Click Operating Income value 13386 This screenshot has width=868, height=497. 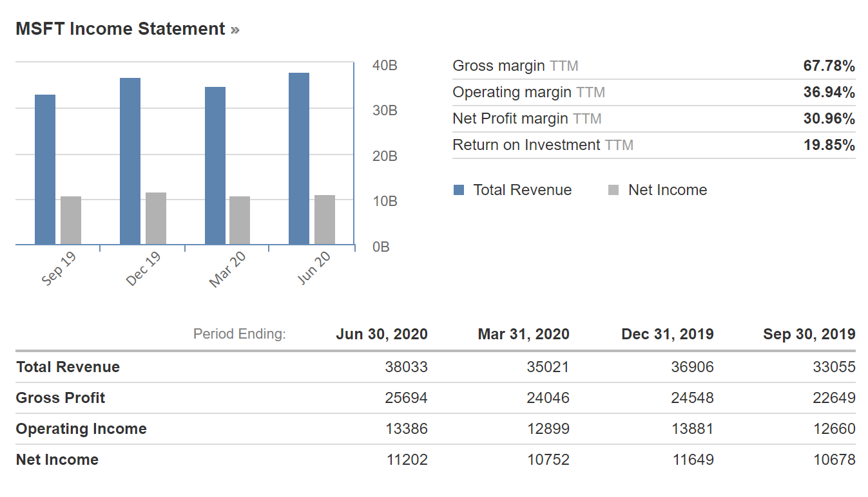click(407, 429)
